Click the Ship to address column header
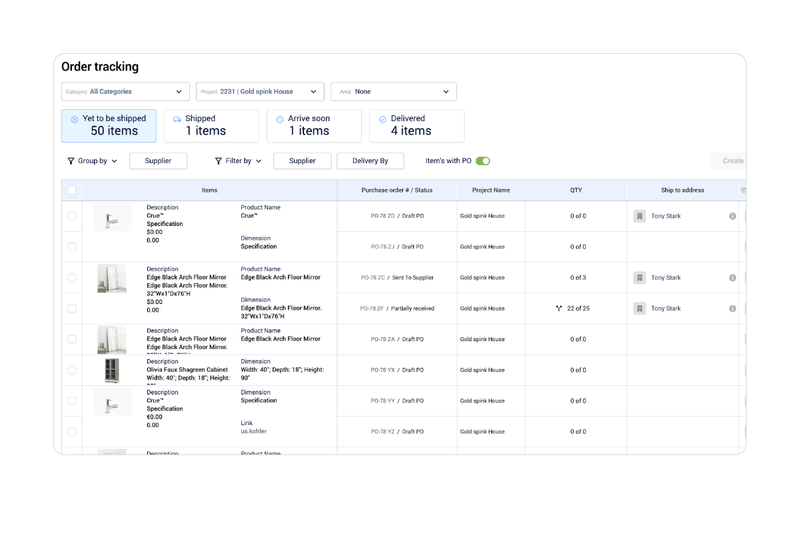 (683, 190)
